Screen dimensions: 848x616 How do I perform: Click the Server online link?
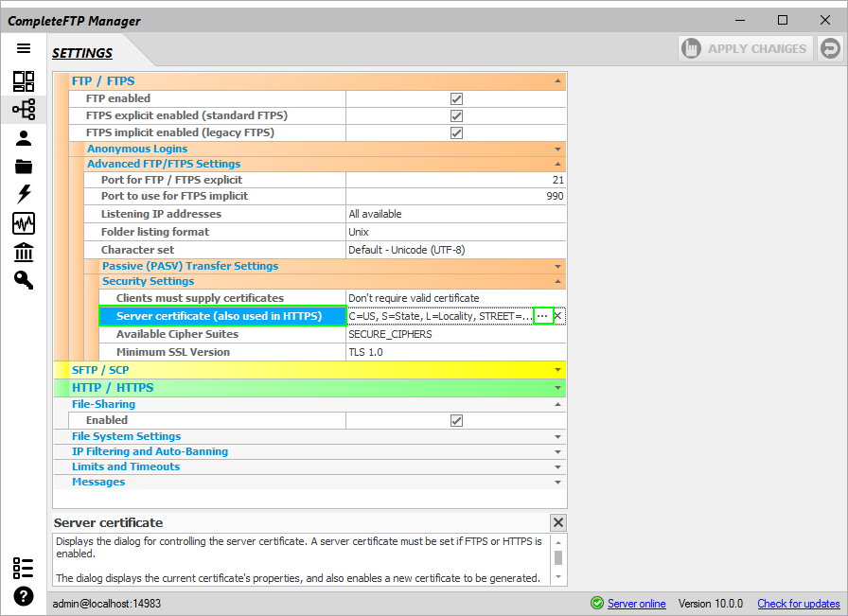(637, 604)
